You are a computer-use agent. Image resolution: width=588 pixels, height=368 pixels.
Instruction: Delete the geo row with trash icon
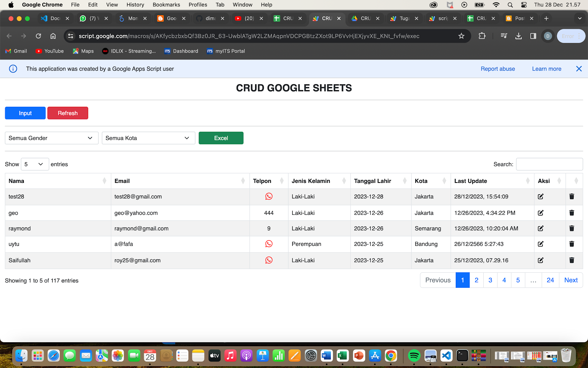coord(572,213)
